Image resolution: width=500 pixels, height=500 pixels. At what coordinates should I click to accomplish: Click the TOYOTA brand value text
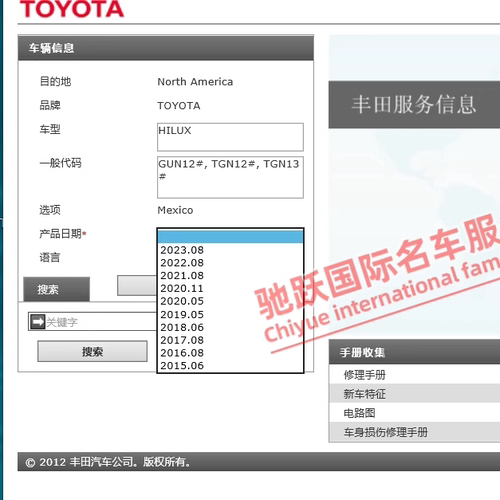[x=179, y=106]
